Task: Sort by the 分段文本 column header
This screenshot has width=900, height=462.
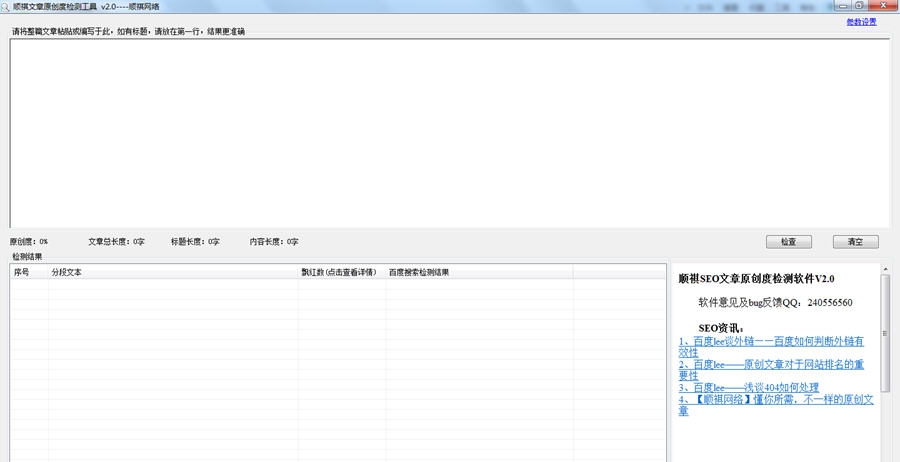Action: 173,273
